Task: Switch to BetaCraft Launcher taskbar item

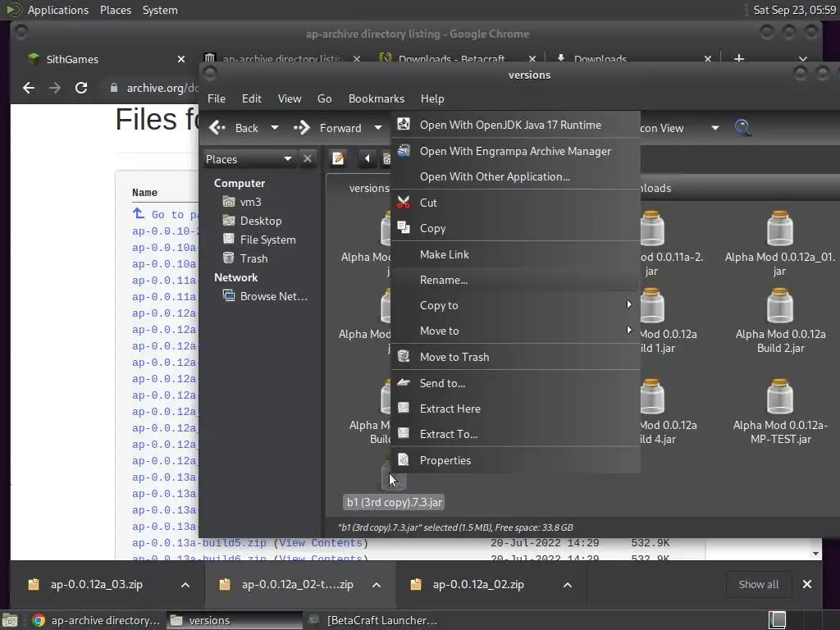Action: click(374, 620)
